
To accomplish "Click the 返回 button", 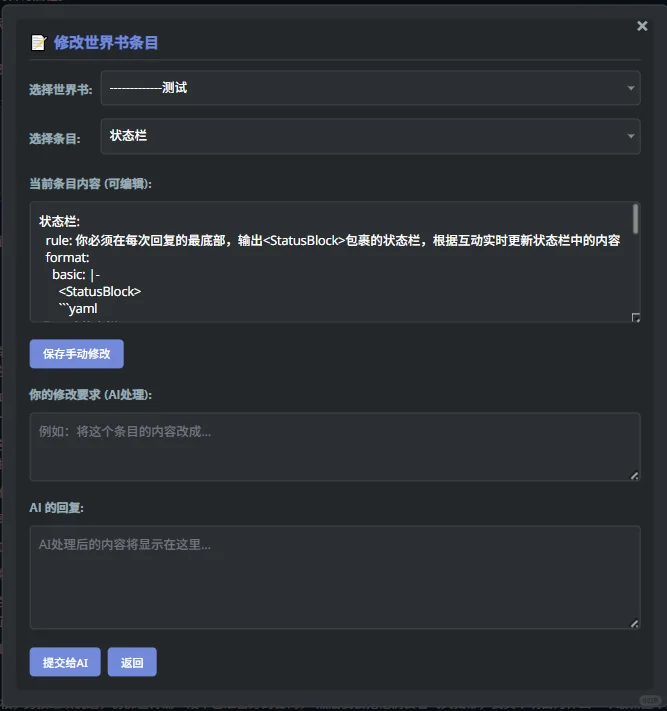I will [132, 662].
